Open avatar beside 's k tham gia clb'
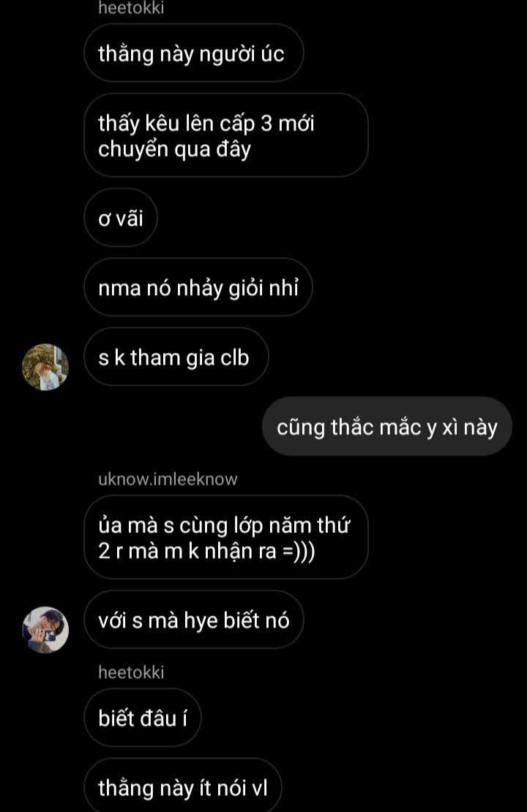The height and width of the screenshot is (812, 527). [x=45, y=367]
